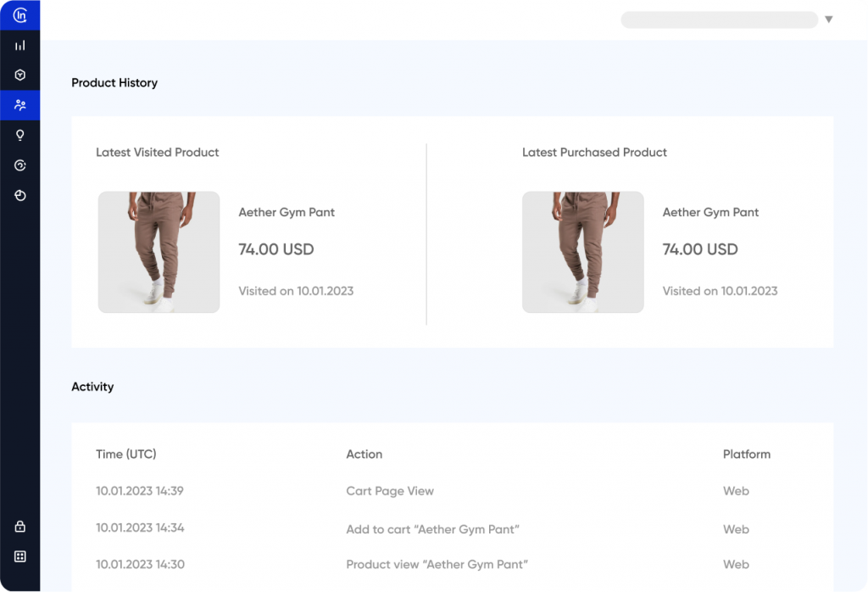Click the Time (UTC) column header
The height and width of the screenshot is (592, 868).
[126, 454]
